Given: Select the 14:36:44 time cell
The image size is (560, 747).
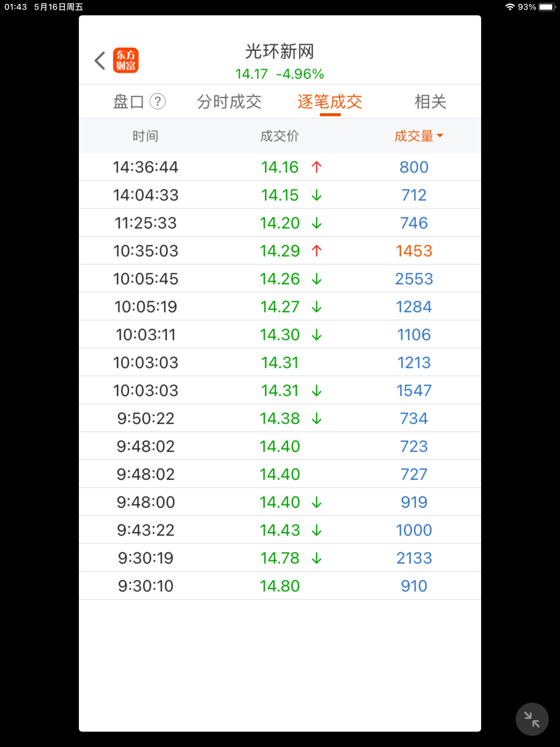Looking at the screenshot, I should (146, 167).
